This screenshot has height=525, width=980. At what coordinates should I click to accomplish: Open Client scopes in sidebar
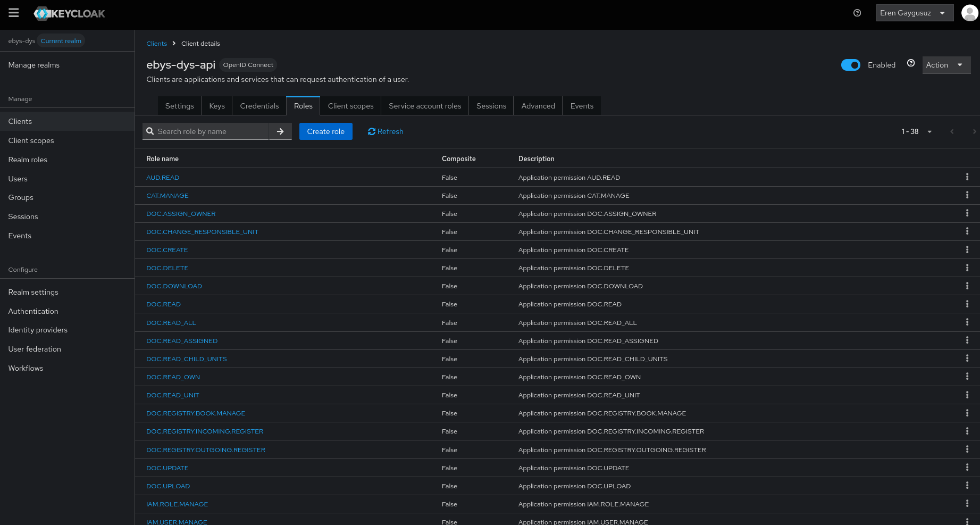[67, 140]
